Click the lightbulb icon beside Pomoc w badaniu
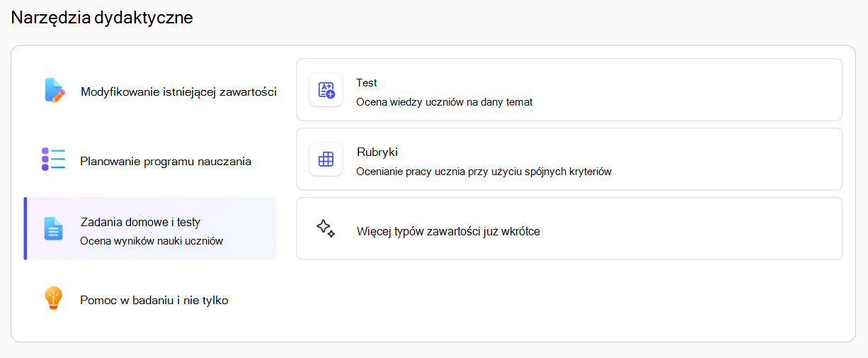The height and width of the screenshot is (358, 868). (54, 298)
